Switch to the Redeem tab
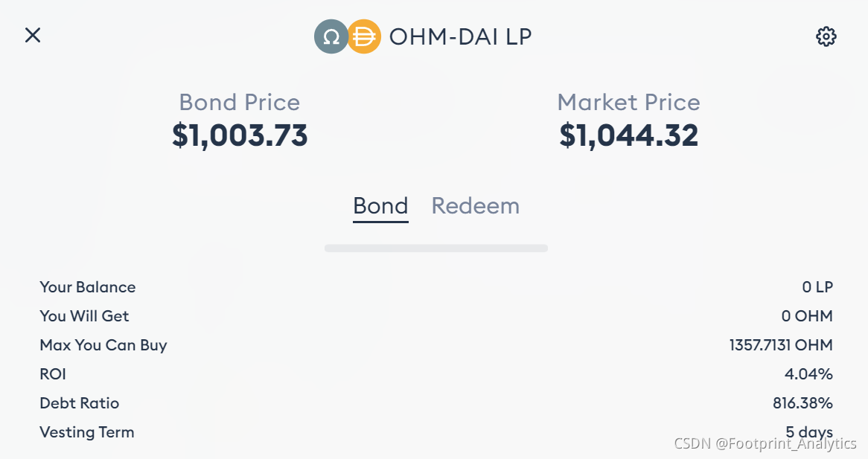The height and width of the screenshot is (459, 868). pos(476,206)
